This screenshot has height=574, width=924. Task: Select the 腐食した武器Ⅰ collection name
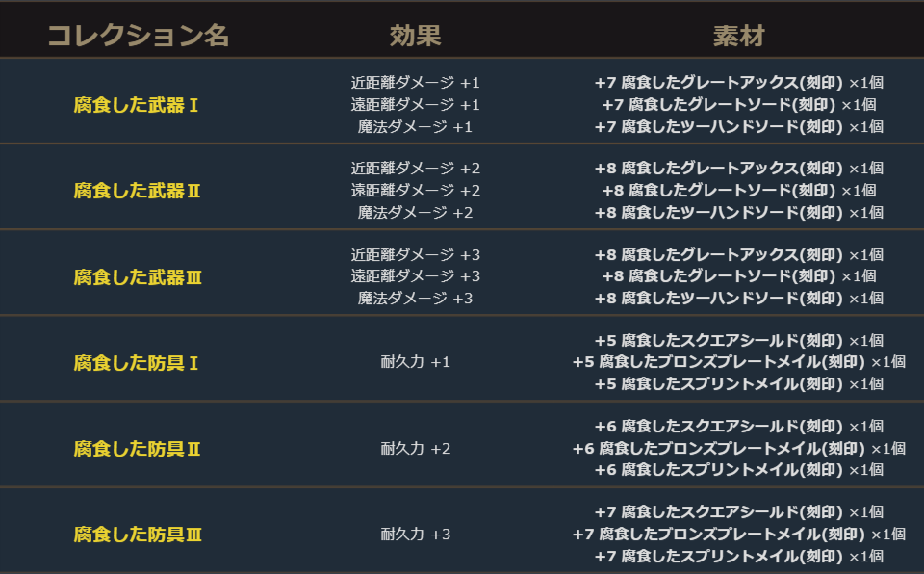(138, 104)
